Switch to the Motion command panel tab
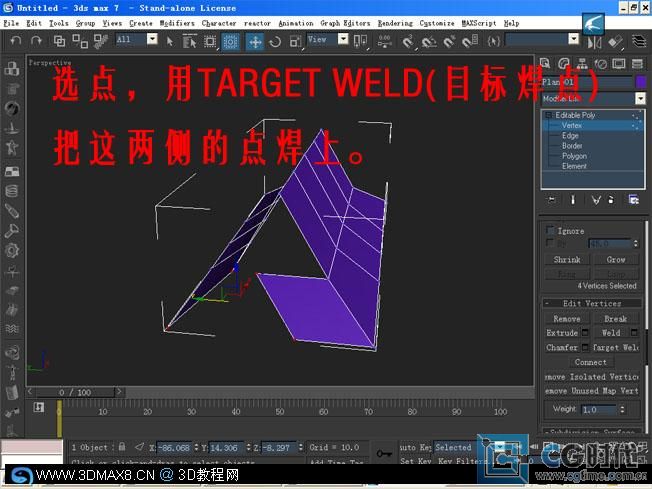 coord(600,63)
